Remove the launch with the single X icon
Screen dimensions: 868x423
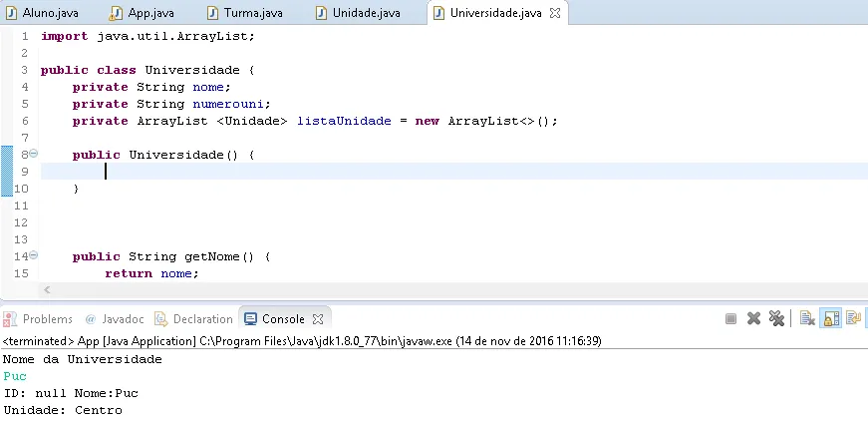click(x=753, y=319)
